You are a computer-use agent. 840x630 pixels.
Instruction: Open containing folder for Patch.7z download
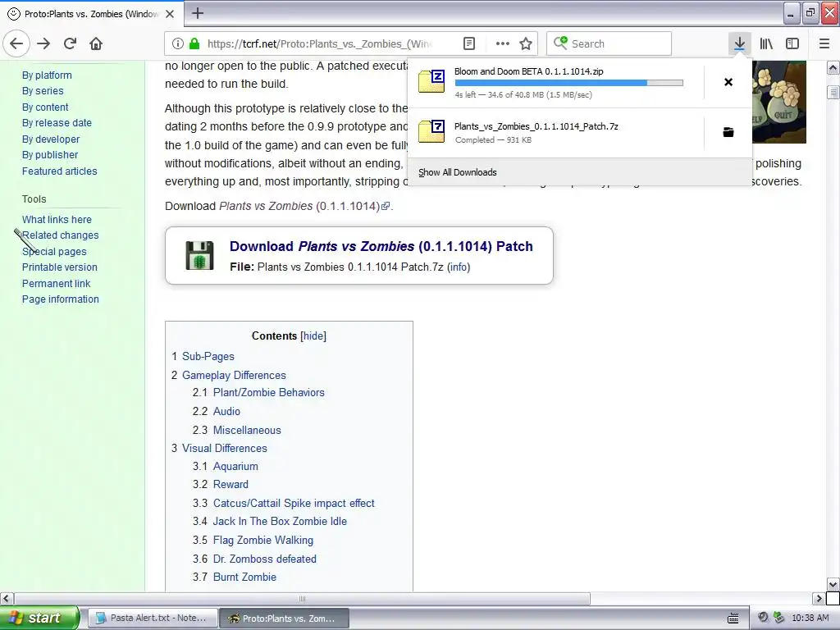point(728,132)
